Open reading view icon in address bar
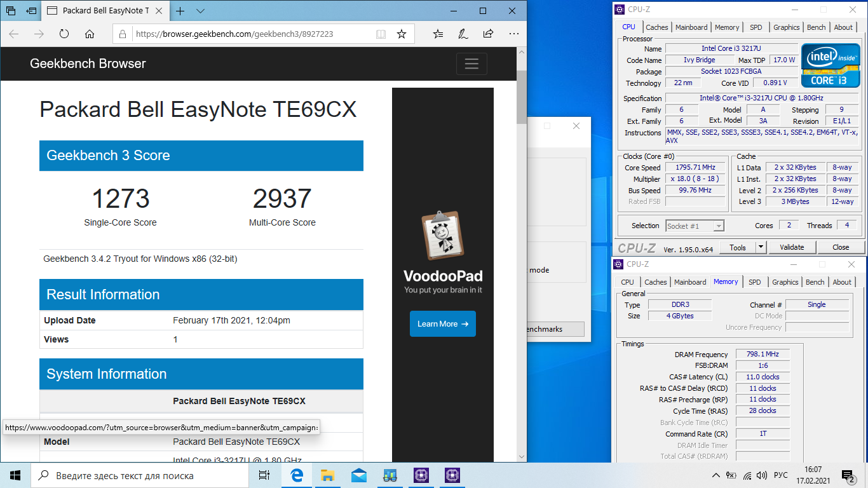Screen dimensions: 868x488 pos(381,34)
